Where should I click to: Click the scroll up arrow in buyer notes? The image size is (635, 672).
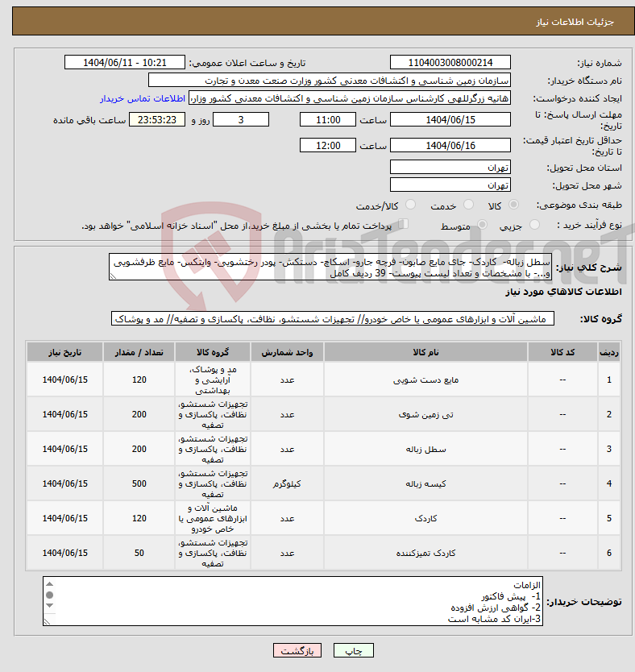[x=50, y=583]
